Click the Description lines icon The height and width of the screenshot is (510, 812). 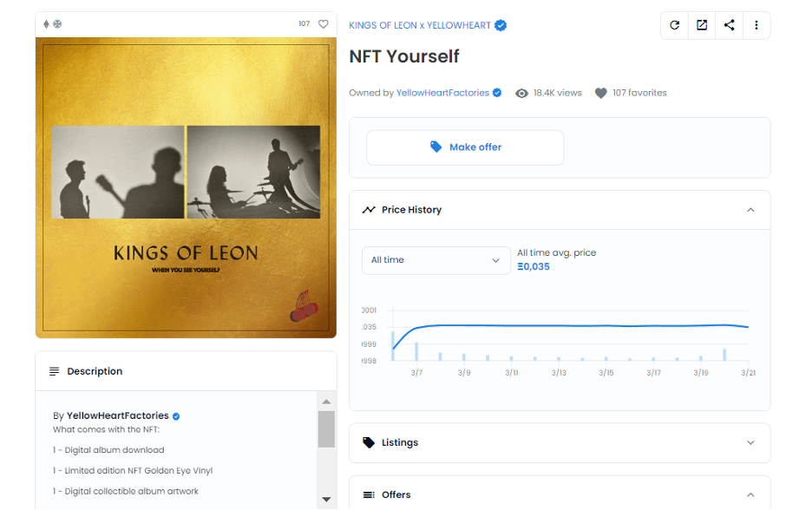(x=54, y=371)
